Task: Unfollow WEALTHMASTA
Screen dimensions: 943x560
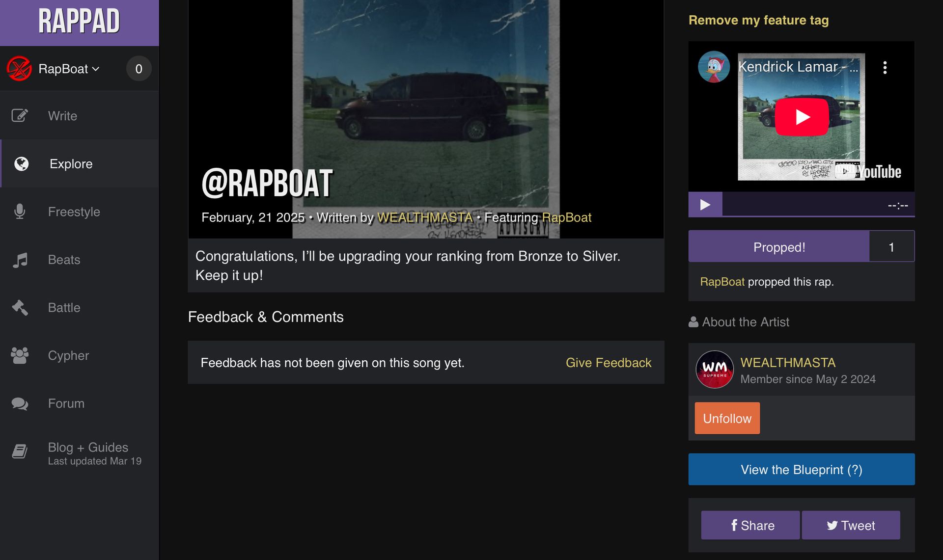Action: click(727, 418)
